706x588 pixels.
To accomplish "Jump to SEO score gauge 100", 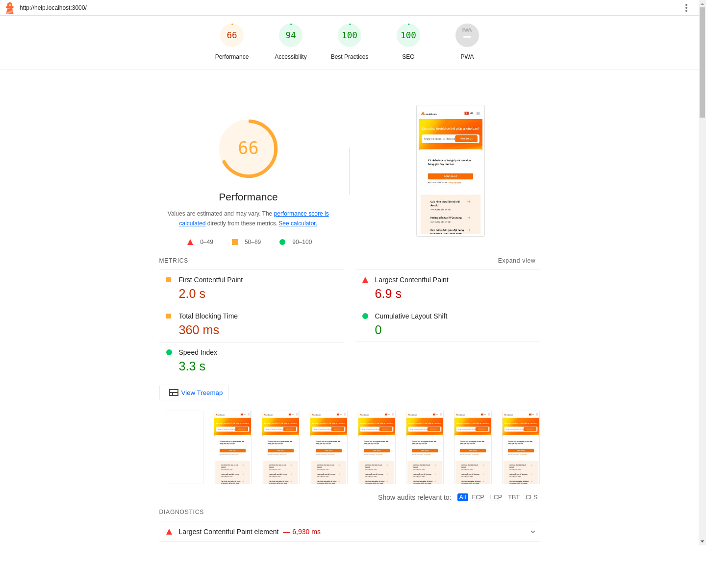I will tap(408, 35).
